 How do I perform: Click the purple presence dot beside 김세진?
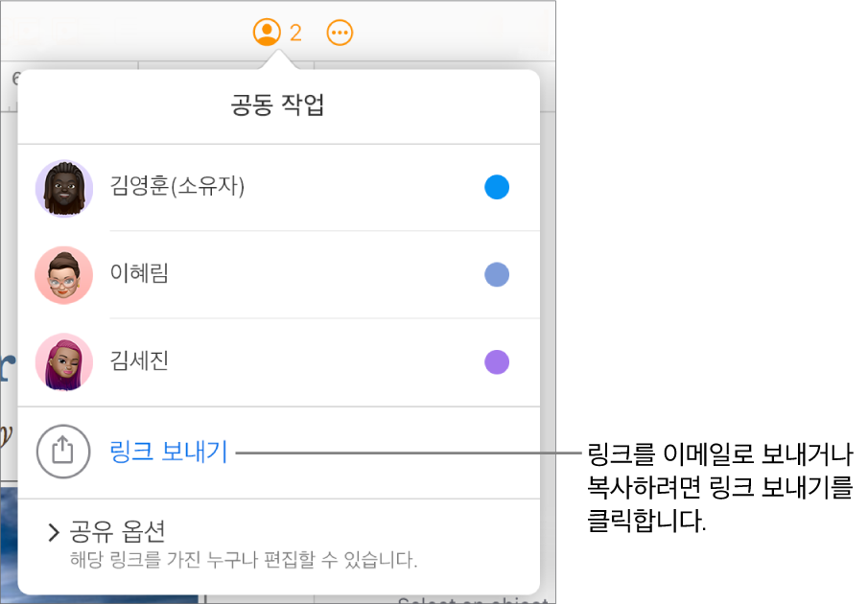point(497,361)
